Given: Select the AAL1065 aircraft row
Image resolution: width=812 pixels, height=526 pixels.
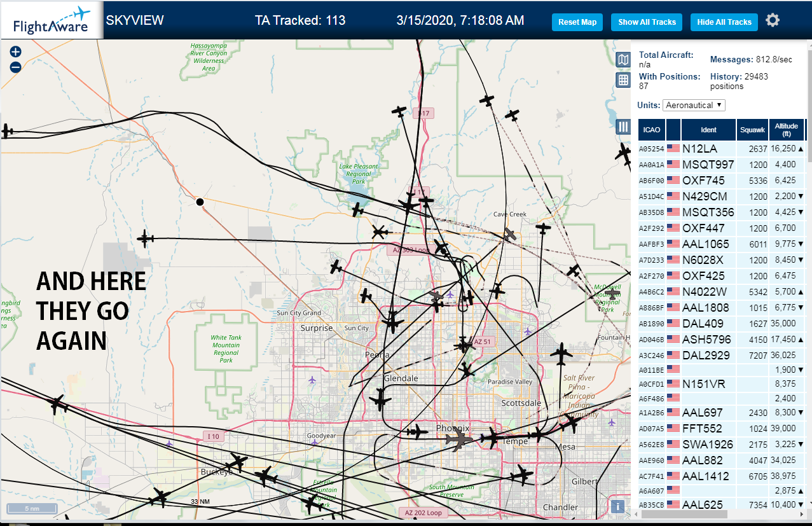Looking at the screenshot, I should [722, 244].
